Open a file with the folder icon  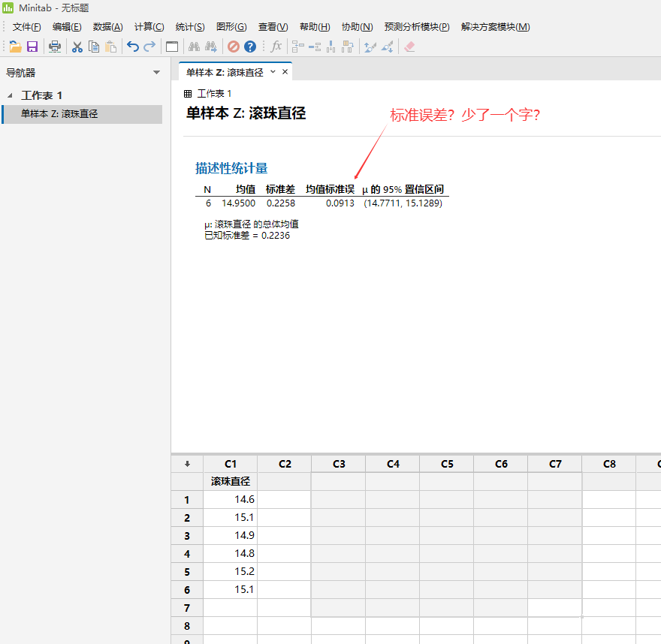pos(15,47)
